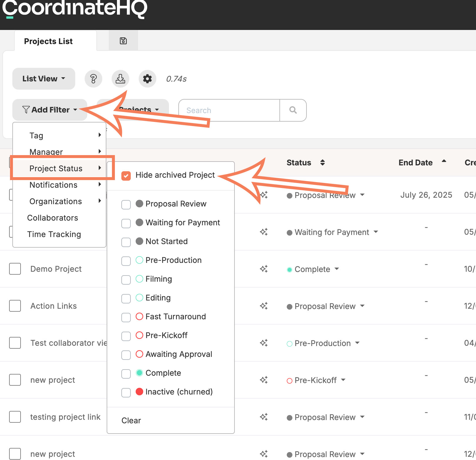Click sparkle icon in Demo Project row

264,269
